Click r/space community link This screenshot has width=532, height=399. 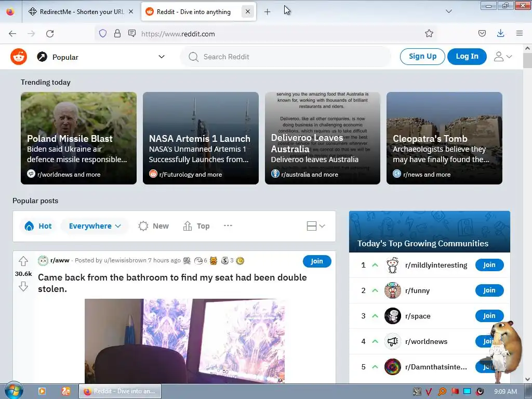pyautogui.click(x=418, y=316)
